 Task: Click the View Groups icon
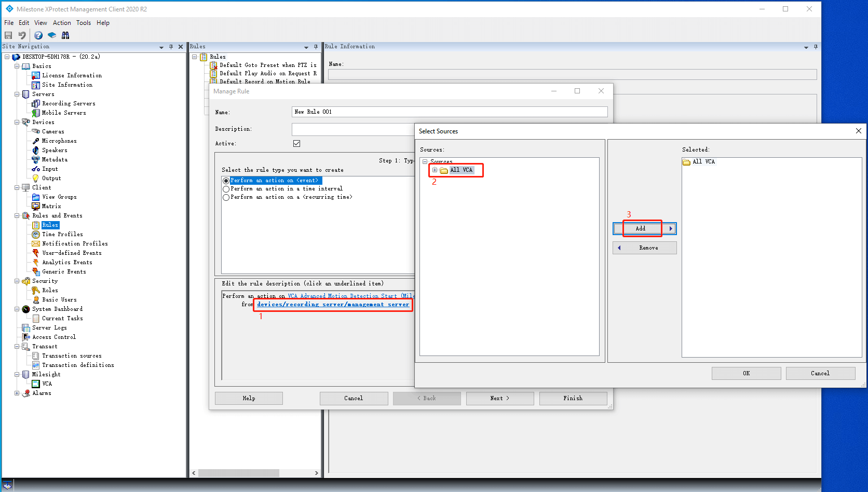click(x=36, y=197)
